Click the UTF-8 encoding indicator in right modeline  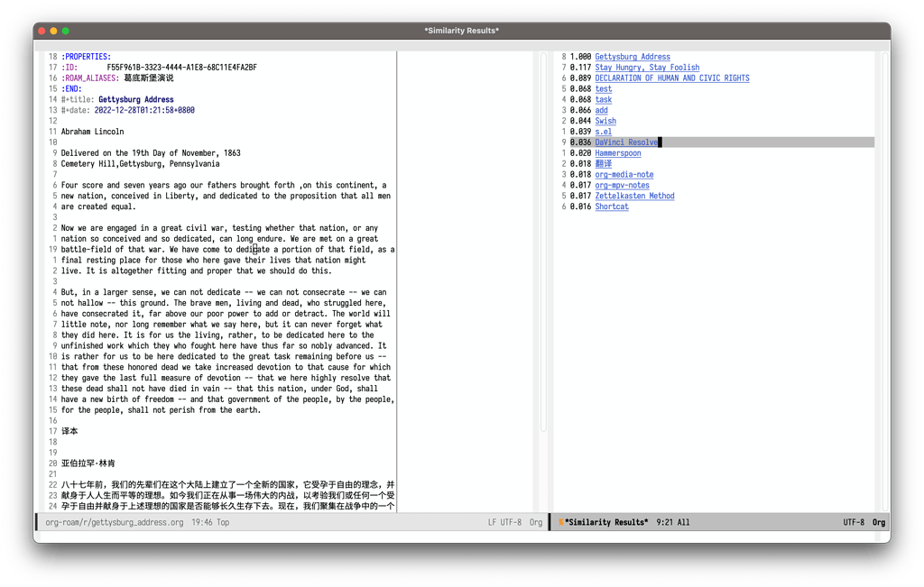[855, 521]
